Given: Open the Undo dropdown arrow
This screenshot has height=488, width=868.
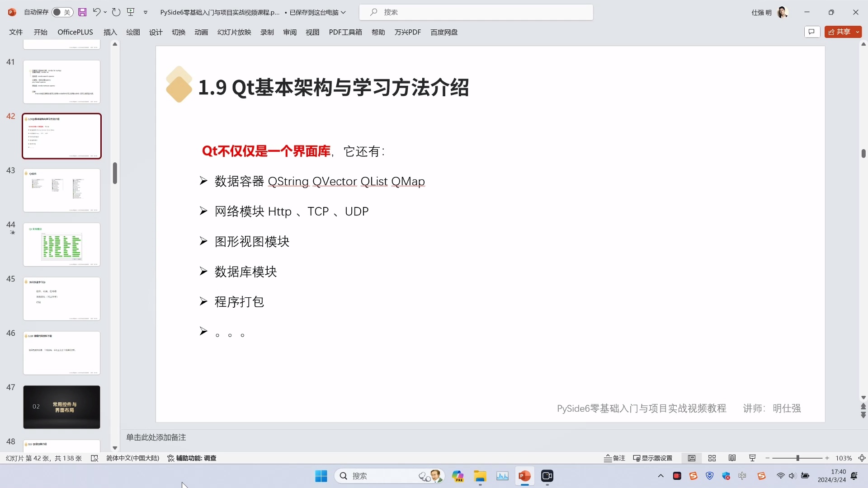Looking at the screenshot, I should pyautogui.click(x=105, y=12).
